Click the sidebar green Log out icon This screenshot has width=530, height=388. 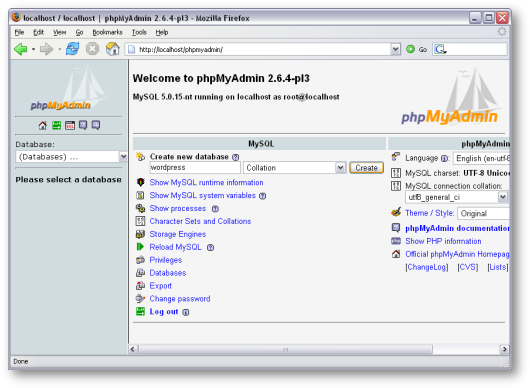[x=56, y=126]
